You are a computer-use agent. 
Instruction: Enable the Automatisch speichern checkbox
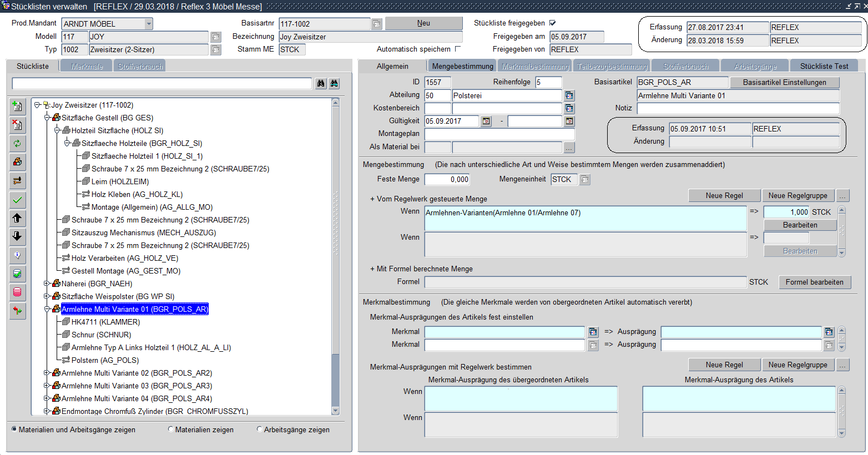coord(458,49)
